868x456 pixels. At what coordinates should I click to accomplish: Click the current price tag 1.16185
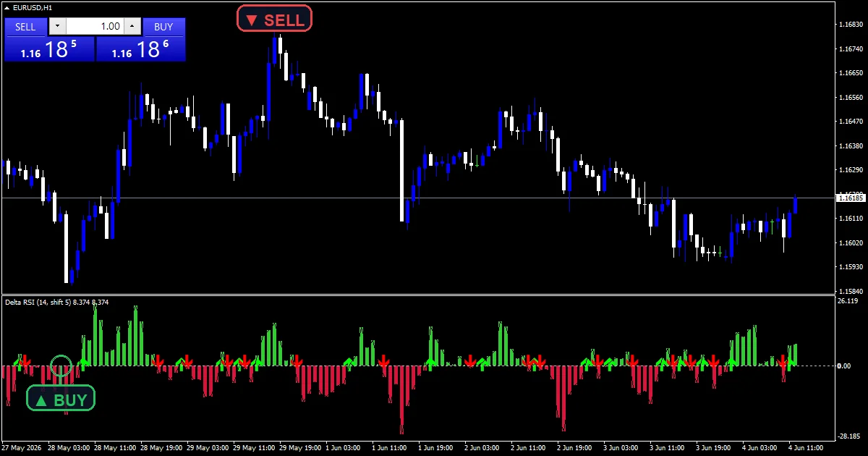pos(851,198)
